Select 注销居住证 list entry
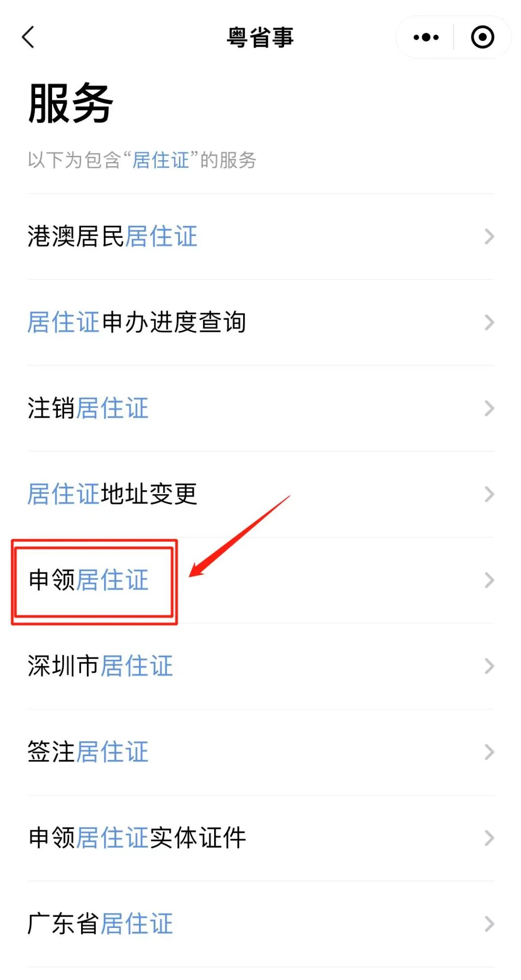Screen dimensions: 521x980 260,408
